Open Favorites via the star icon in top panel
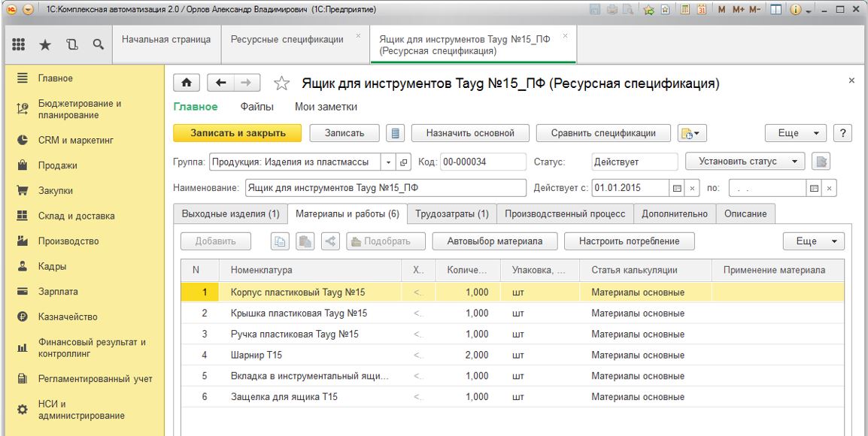Screen dimensions: 868x436 [45, 46]
